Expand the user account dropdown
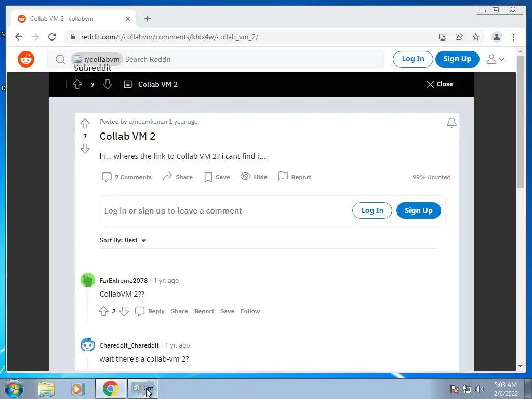 pos(495,59)
